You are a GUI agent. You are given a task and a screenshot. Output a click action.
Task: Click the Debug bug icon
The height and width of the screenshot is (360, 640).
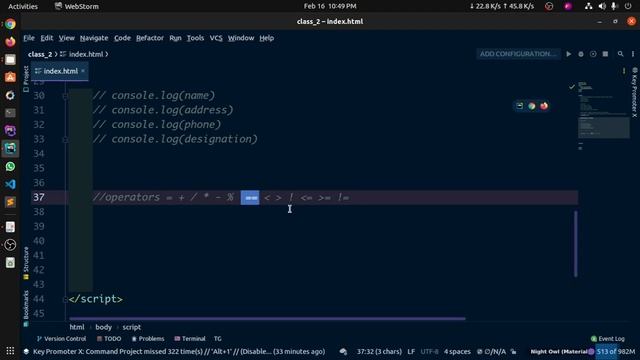581,54
